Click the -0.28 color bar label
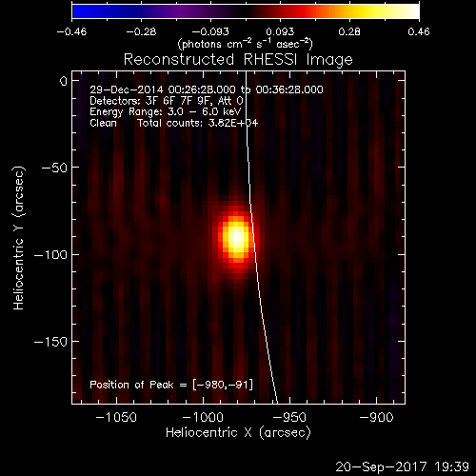This screenshot has height=476, width=476. pos(141,31)
